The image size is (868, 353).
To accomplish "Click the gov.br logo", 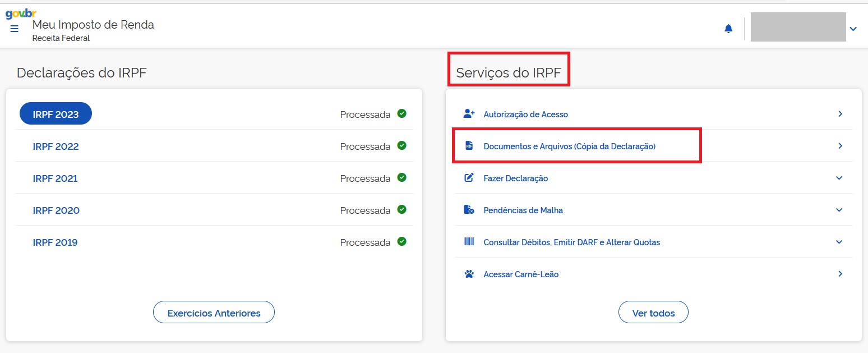I will [x=21, y=14].
